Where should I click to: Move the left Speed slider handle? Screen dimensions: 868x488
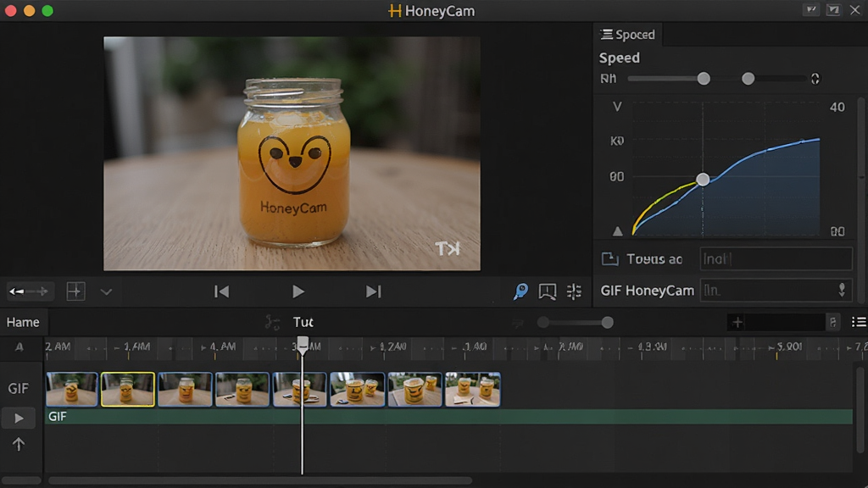coord(704,79)
